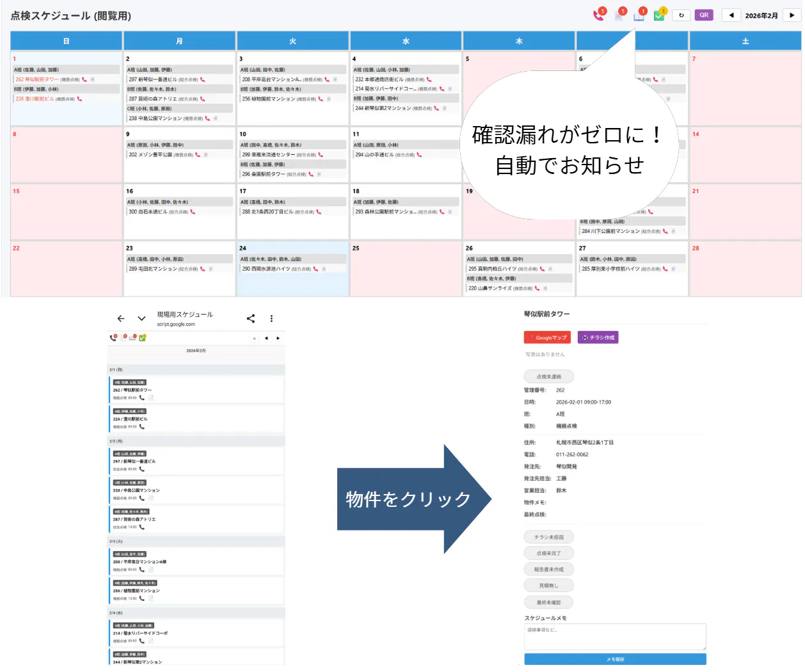Screen dimensions: 805x672
Task: Click the blue メモ保存 button
Action: pos(615,659)
